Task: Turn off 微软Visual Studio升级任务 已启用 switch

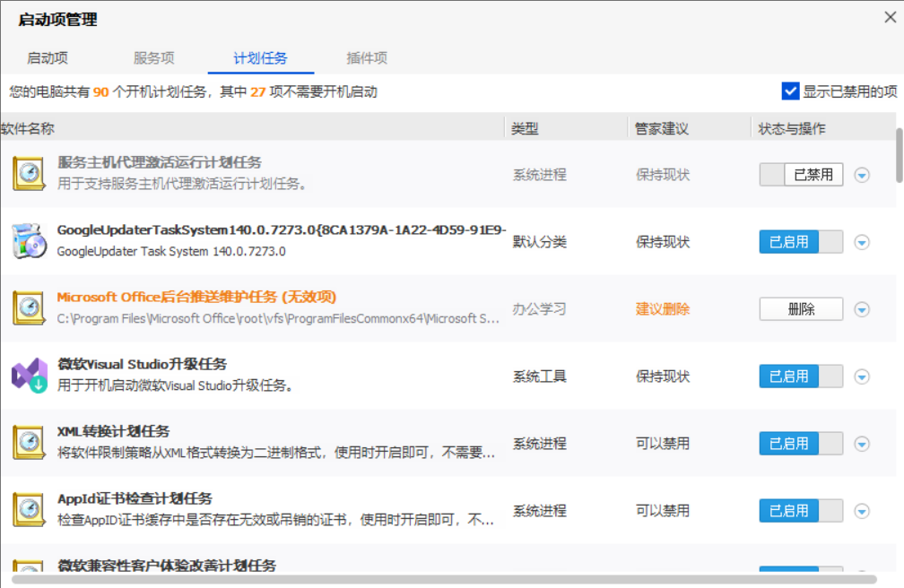Action: tap(801, 376)
